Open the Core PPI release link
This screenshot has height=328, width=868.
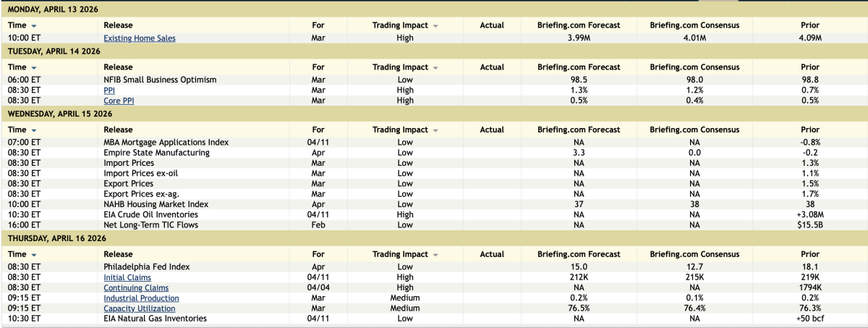point(119,101)
